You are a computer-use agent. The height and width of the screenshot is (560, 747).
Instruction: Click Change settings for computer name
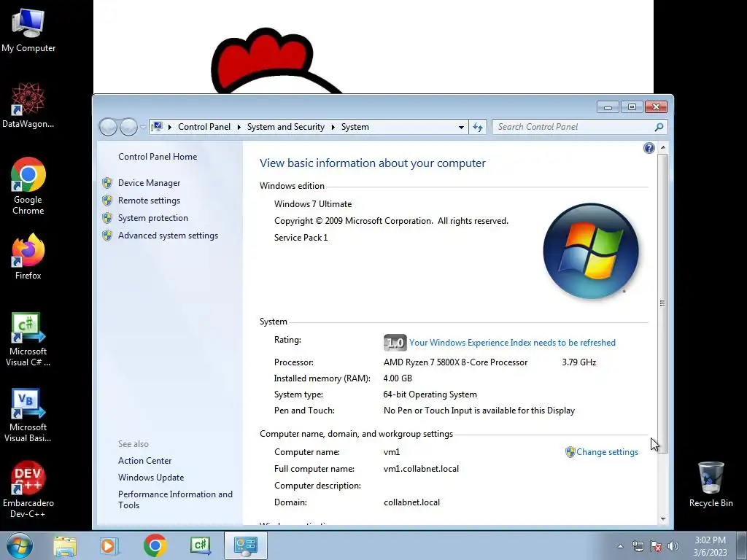tap(607, 452)
